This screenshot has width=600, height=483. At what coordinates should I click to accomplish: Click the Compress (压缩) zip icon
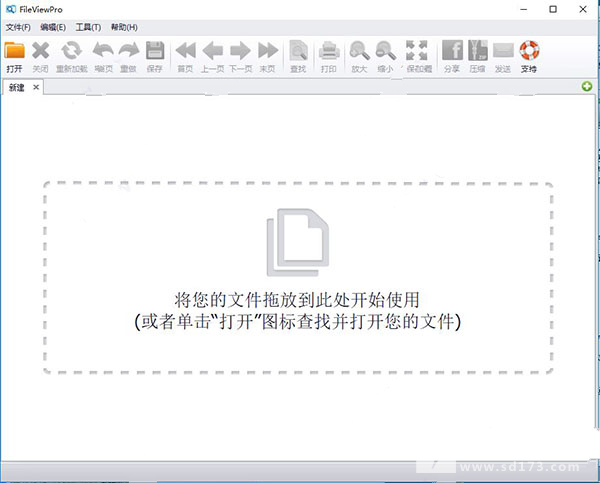[x=478, y=50]
